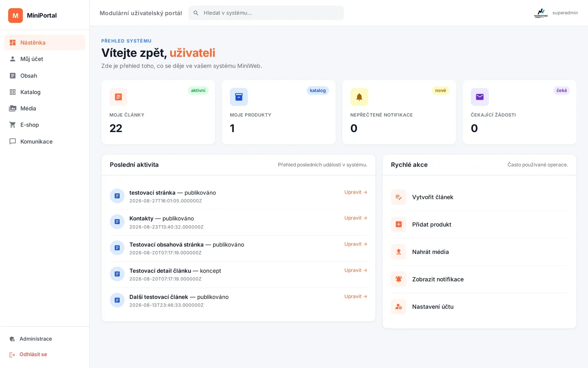Click the Čekající žádosti envelope icon
Viewport: 588px width, 368px height.
[480, 97]
